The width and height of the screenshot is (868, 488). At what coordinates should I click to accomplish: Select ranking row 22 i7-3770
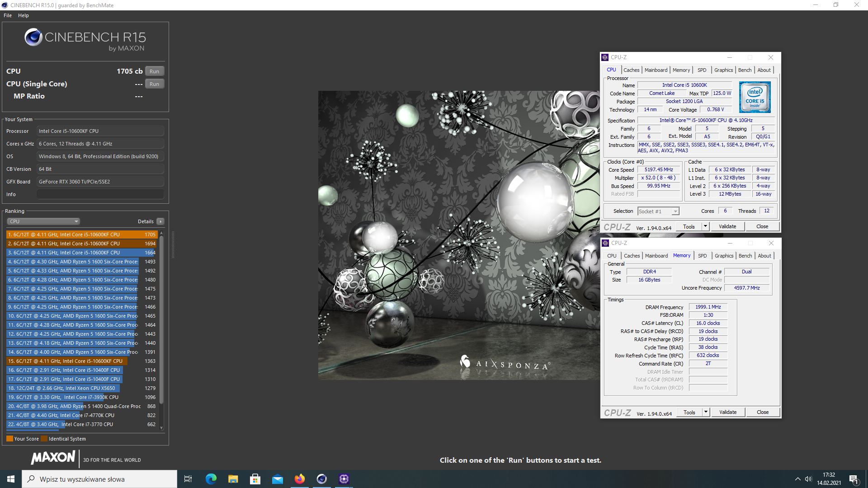pos(82,424)
